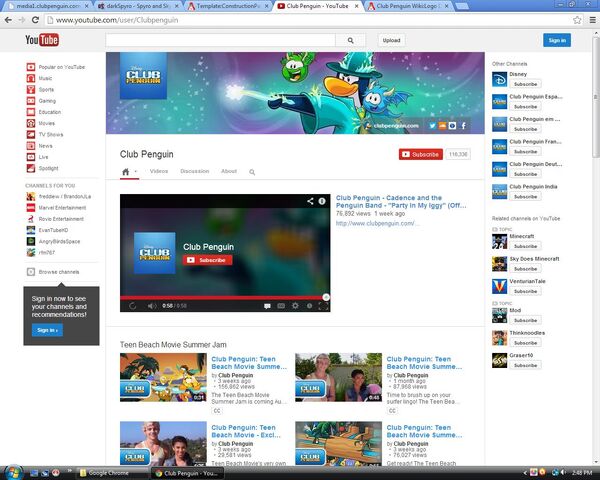Image resolution: width=600 pixels, height=480 pixels.
Task: Mute the video with the speaker icon
Action: click(x=152, y=306)
